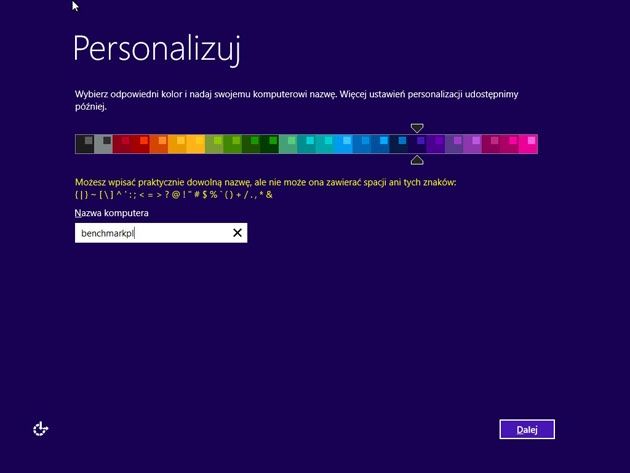
Task: Pick the darkest green swatch
Action: 270,144
